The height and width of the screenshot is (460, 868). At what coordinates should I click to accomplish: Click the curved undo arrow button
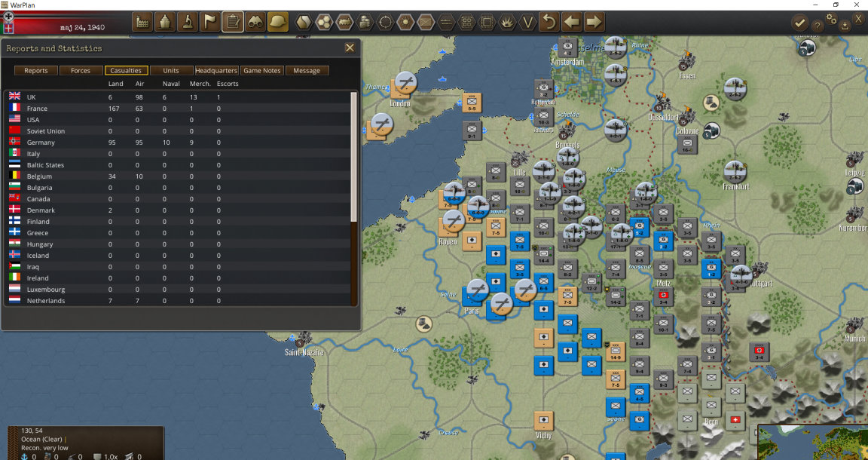[x=549, y=22]
